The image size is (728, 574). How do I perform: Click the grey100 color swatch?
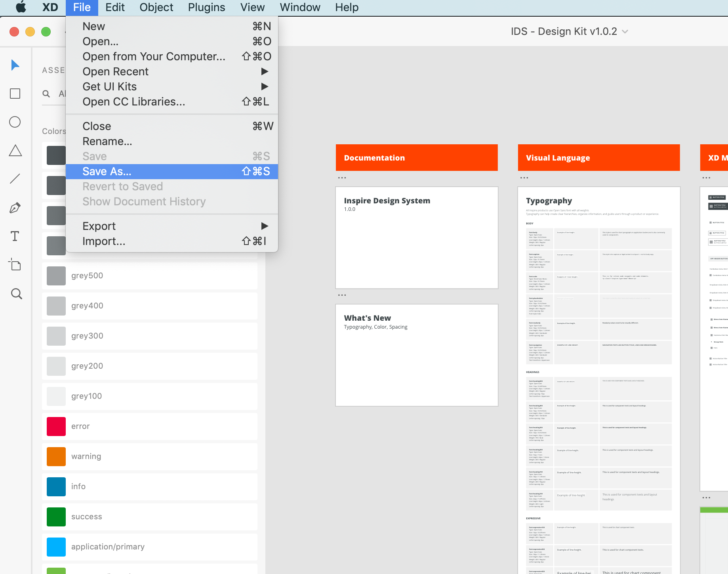point(56,396)
